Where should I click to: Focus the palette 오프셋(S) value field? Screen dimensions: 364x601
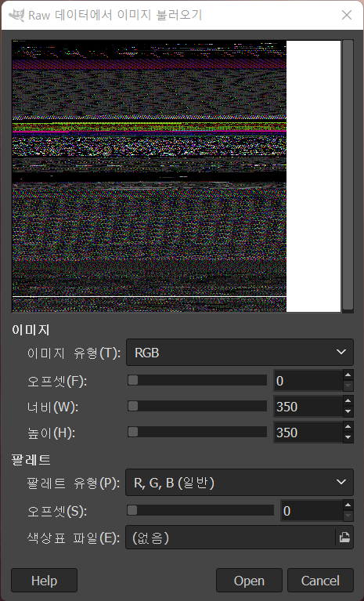312,511
